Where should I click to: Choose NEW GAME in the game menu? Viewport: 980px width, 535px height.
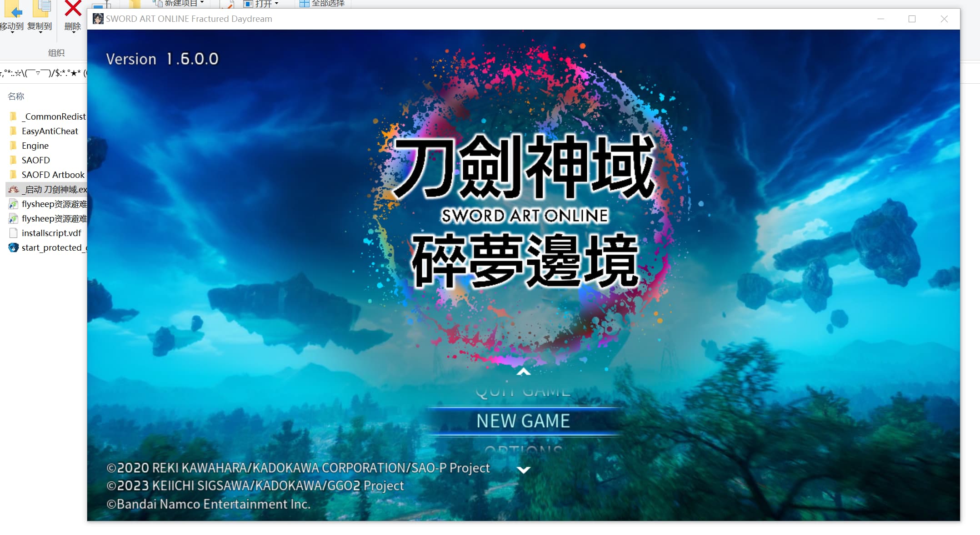(523, 421)
